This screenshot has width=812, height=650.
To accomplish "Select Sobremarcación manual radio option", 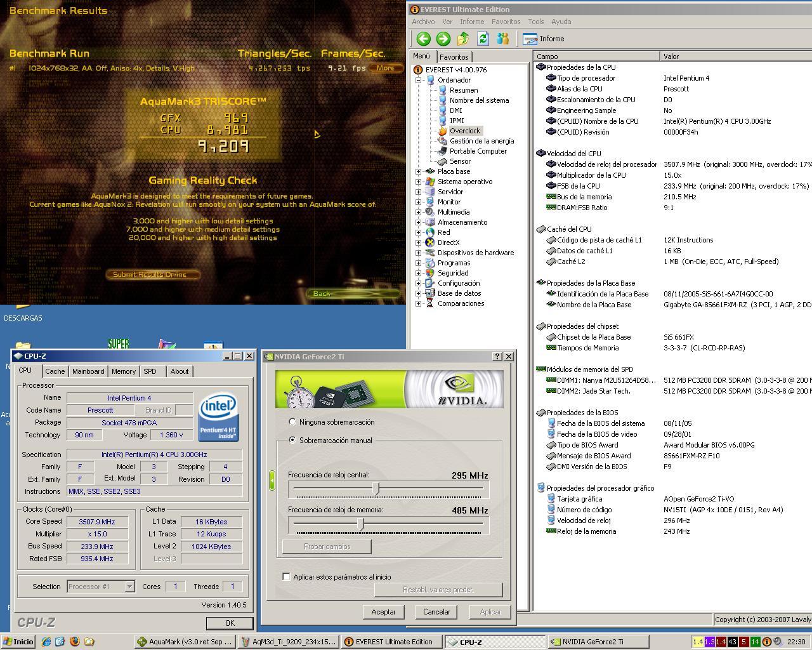I will click(x=292, y=440).
